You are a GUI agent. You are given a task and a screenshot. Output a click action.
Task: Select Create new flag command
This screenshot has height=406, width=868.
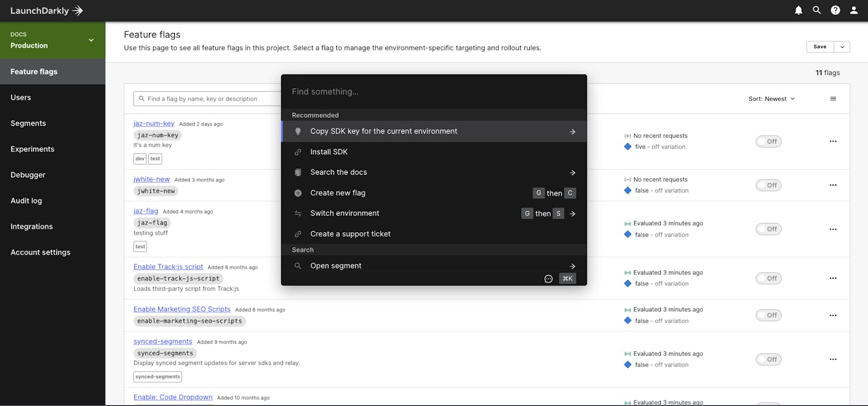[x=434, y=193]
